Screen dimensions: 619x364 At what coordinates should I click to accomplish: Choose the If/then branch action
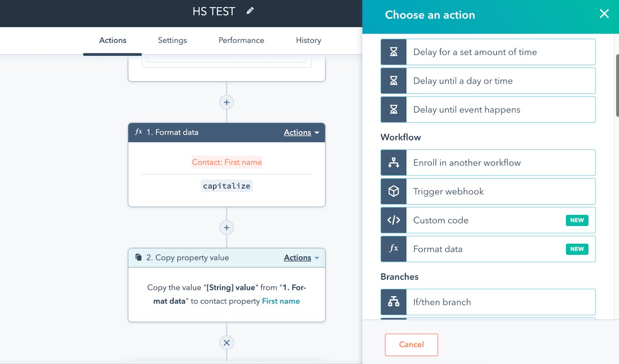coord(488,302)
